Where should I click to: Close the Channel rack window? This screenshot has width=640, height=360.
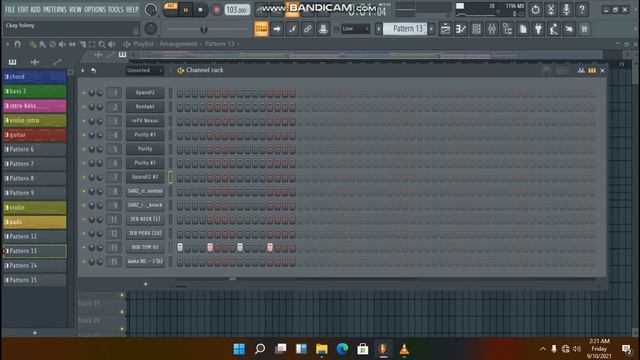click(x=602, y=71)
